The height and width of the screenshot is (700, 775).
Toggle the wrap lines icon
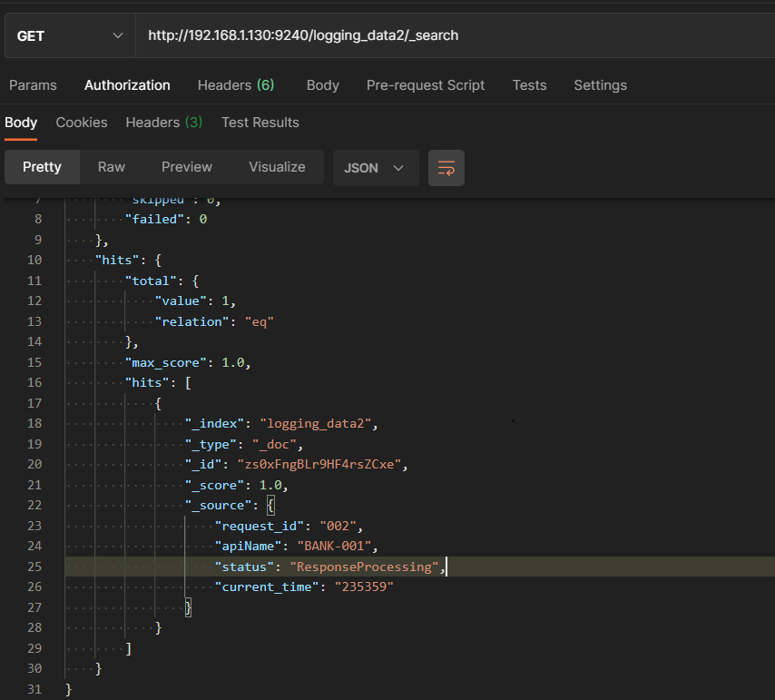[446, 168]
